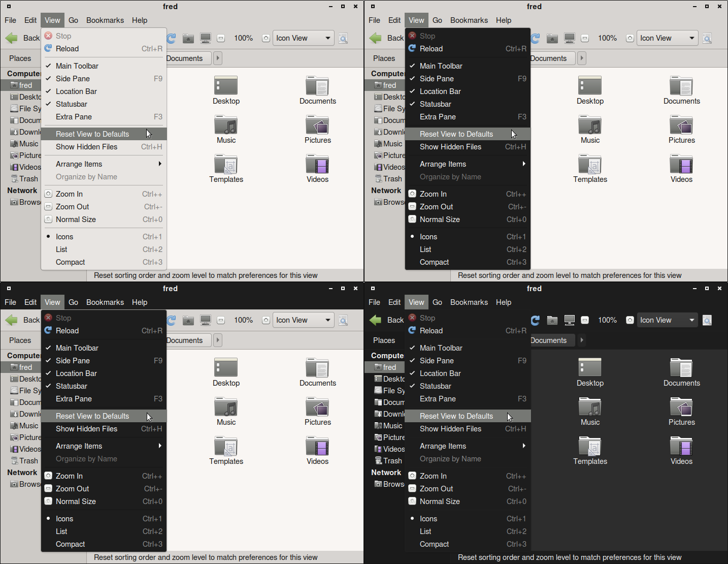Open the Icon View dropdown in bottom-left window
728x564 pixels.
304,320
